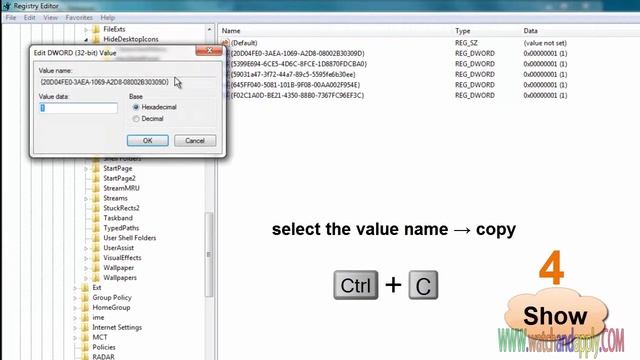This screenshot has height=360, width=640.
Task: Expand the UserAssist tree node
Action: pyautogui.click(x=86, y=248)
